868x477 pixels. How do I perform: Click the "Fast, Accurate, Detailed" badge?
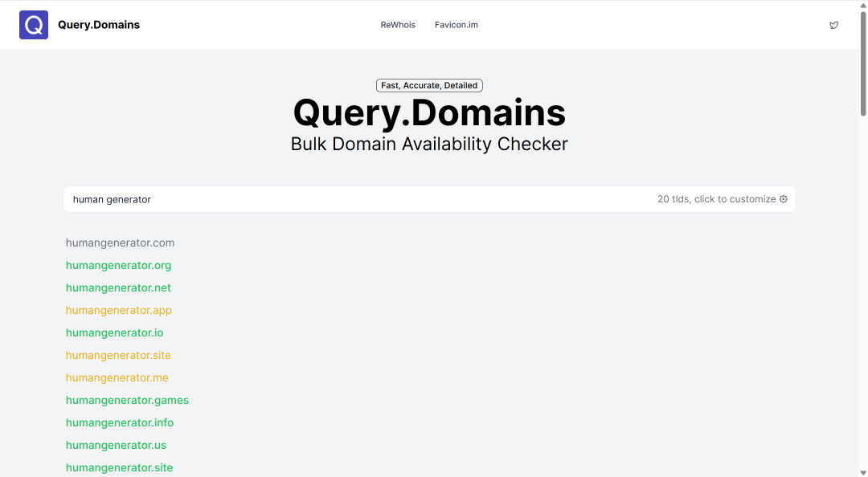pyautogui.click(x=429, y=85)
